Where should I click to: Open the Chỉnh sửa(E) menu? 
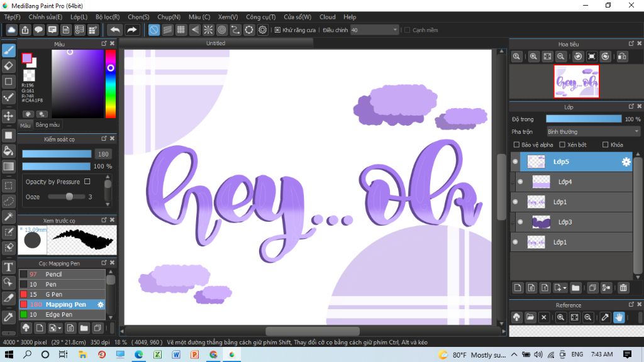(x=45, y=17)
